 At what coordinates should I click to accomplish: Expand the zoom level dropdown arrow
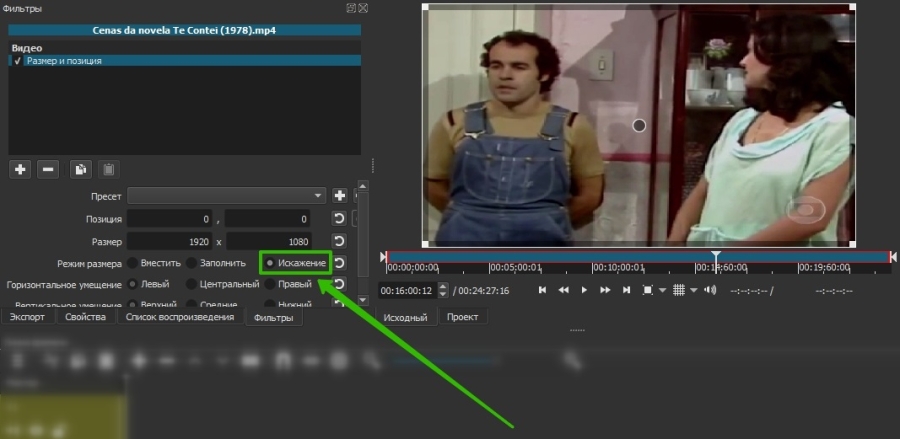click(662, 291)
